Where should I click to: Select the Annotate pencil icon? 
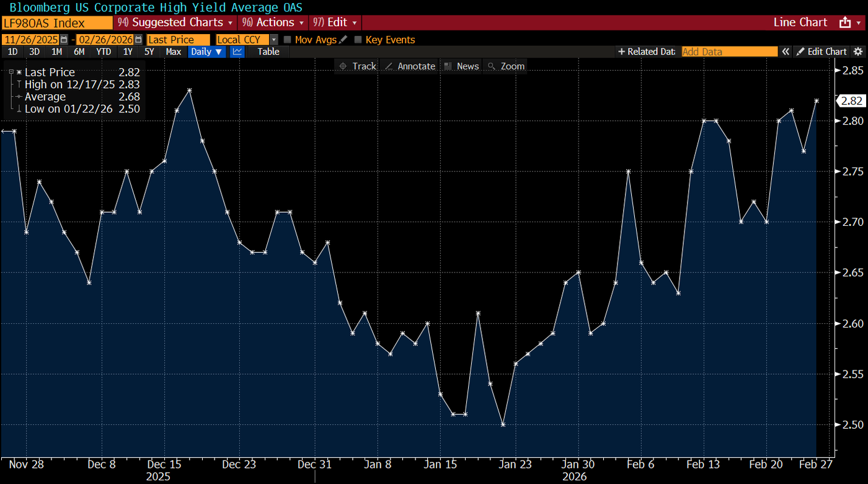pyautogui.click(x=388, y=66)
